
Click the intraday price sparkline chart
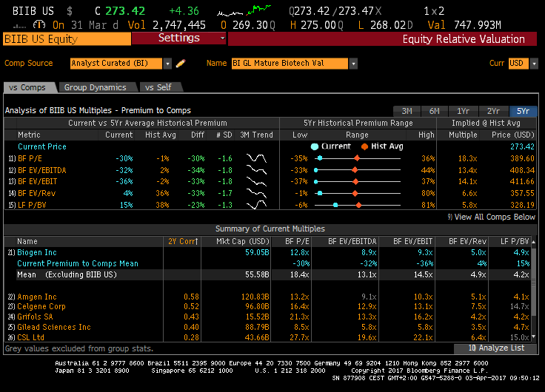coord(244,11)
